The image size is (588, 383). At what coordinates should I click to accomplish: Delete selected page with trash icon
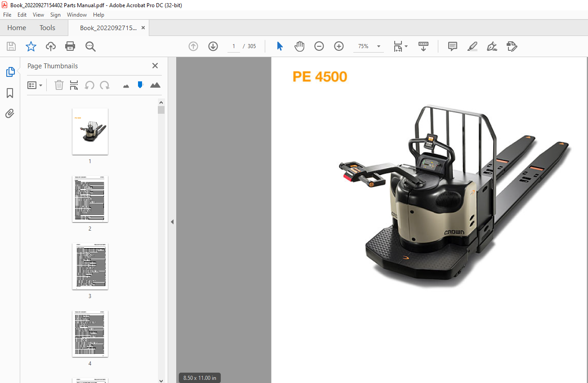59,85
